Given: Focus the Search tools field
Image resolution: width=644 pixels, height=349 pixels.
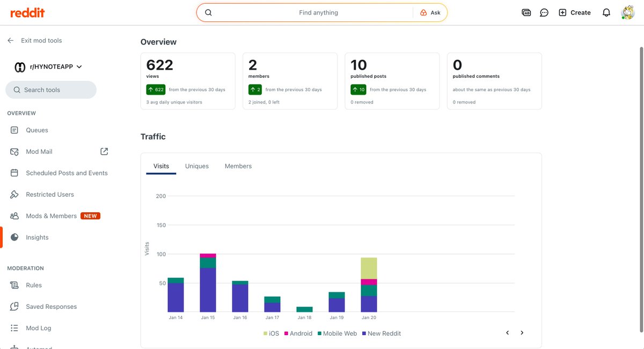Looking at the screenshot, I should tap(51, 90).
